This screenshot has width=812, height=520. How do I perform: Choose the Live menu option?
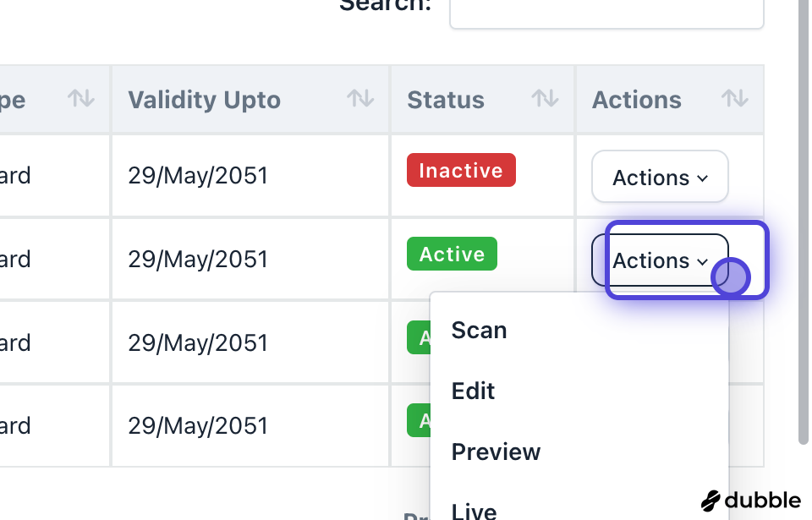click(475, 510)
